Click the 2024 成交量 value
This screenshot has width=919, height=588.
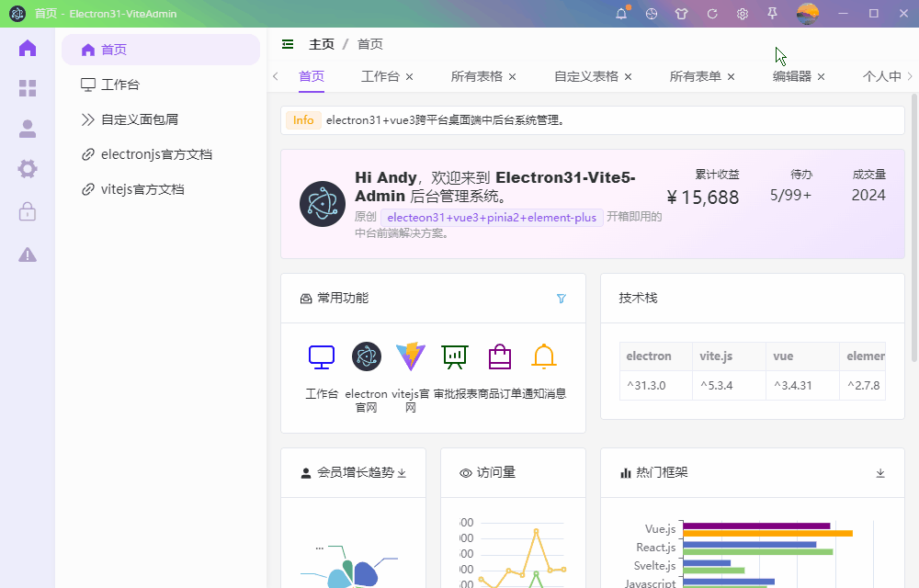[x=868, y=195]
